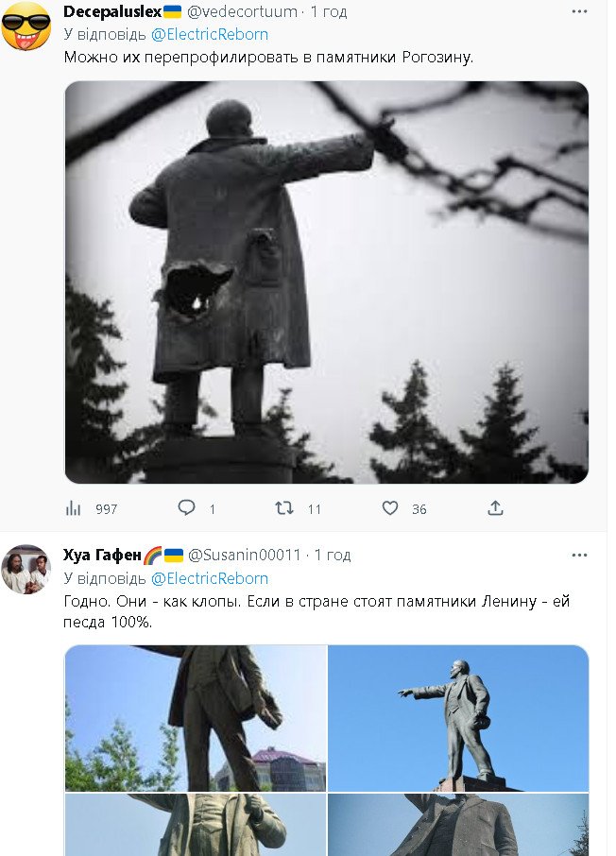Open Хуа Гафен profile avatar
This screenshot has height=856, width=616.
coord(26,570)
